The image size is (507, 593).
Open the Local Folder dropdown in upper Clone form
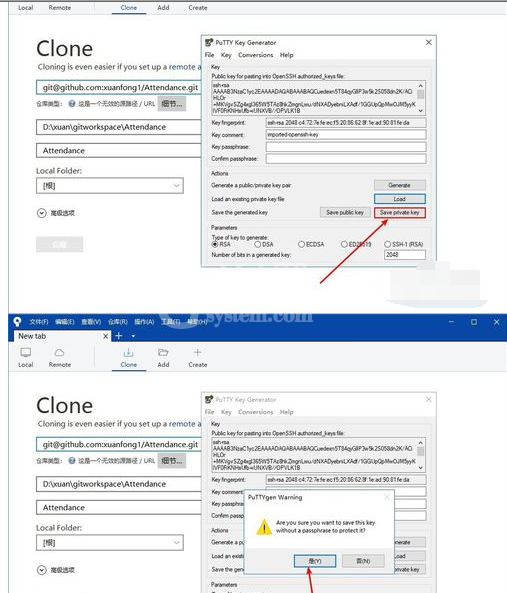(110, 186)
